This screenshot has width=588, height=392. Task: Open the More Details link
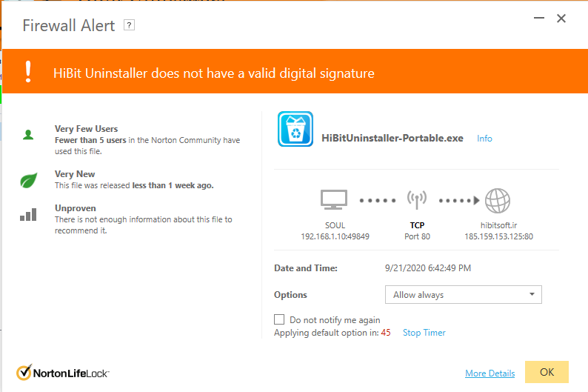490,373
